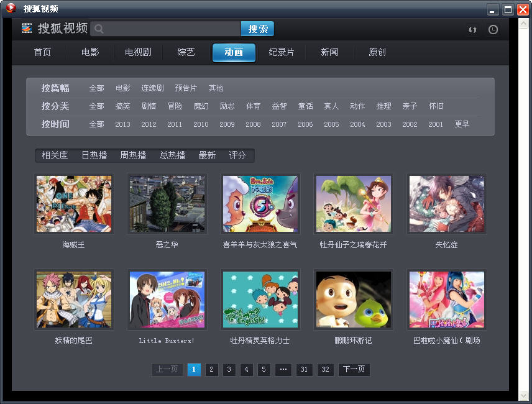Click the Sohu Video logo icon
The image size is (532, 404).
coord(27,28)
